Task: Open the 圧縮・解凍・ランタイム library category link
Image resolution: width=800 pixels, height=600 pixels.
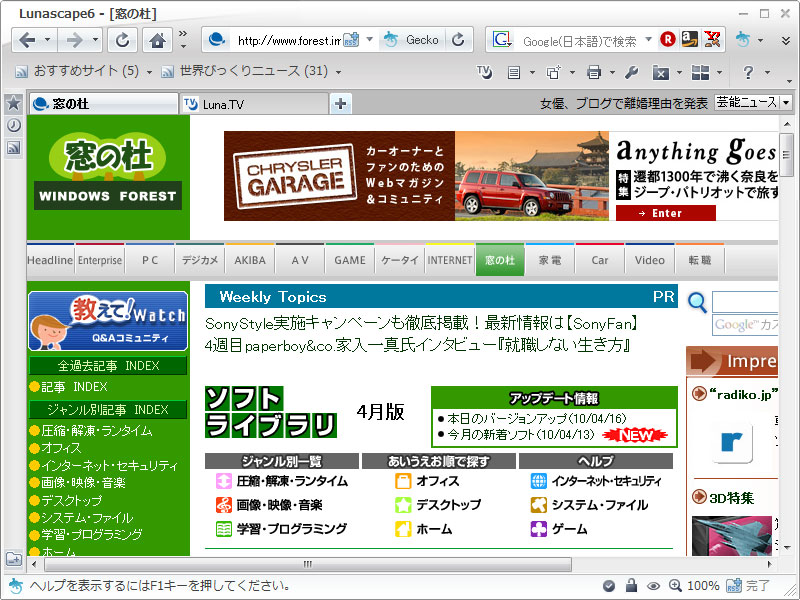Action: [292, 481]
